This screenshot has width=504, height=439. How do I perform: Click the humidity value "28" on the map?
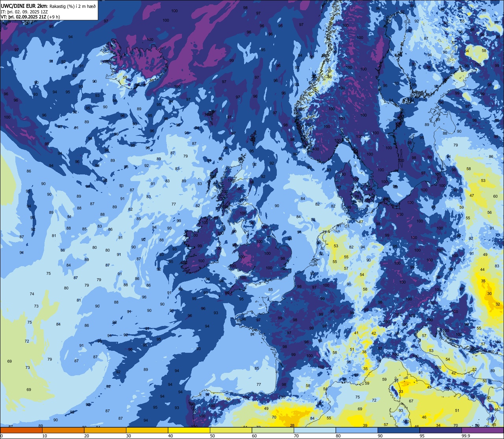(x=292, y=425)
